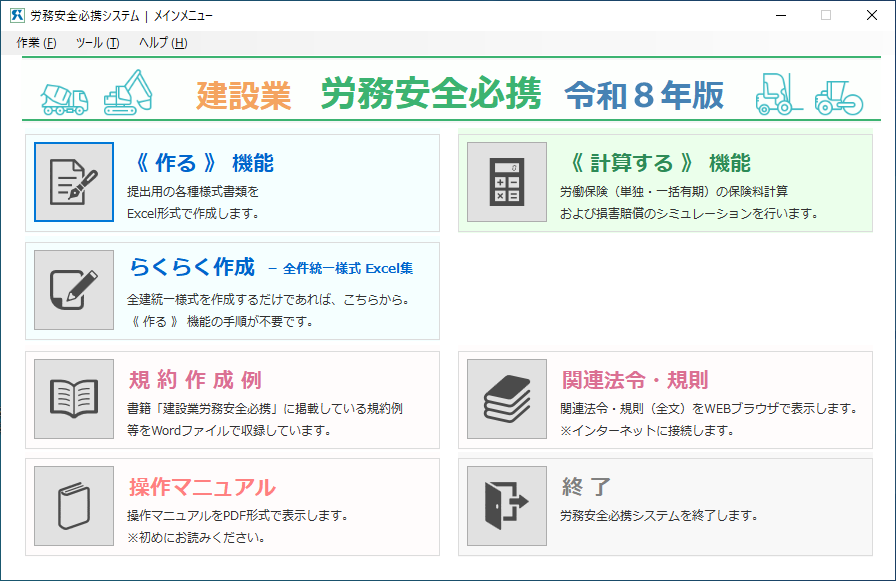Click the calculator icon for 計算する機能
896x581 pixels.
(x=507, y=182)
